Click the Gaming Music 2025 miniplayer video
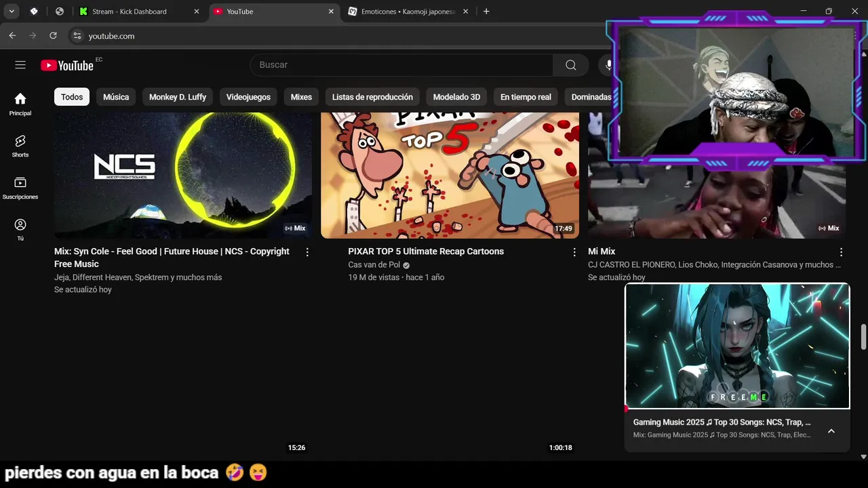The image size is (868, 488). tap(737, 346)
